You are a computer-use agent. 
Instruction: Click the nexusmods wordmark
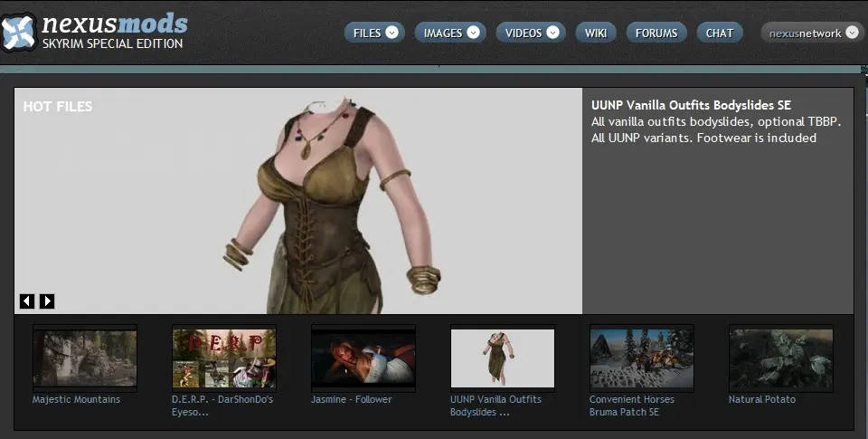(115, 24)
